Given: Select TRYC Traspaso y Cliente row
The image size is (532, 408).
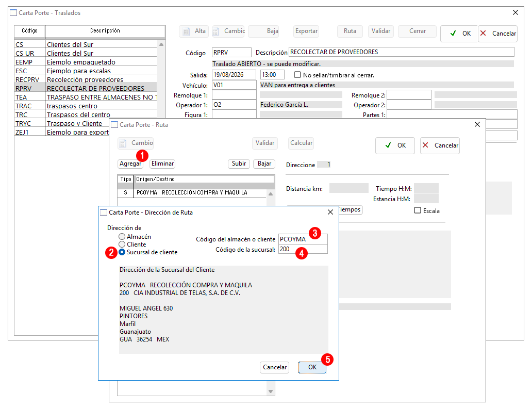Looking at the screenshot, I should (62, 124).
